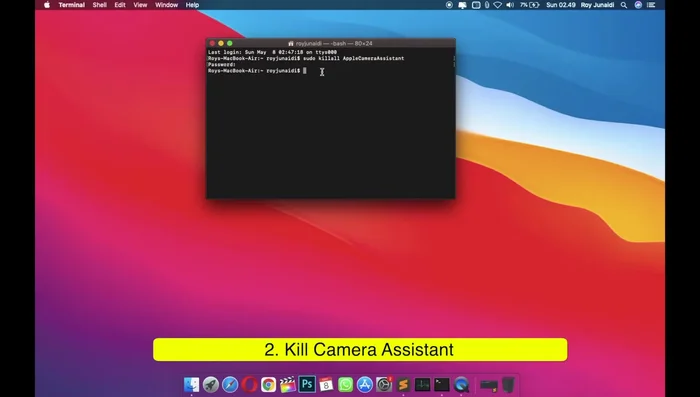The height and width of the screenshot is (397, 700).
Task: Open the volume control in menu bar
Action: point(510,5)
